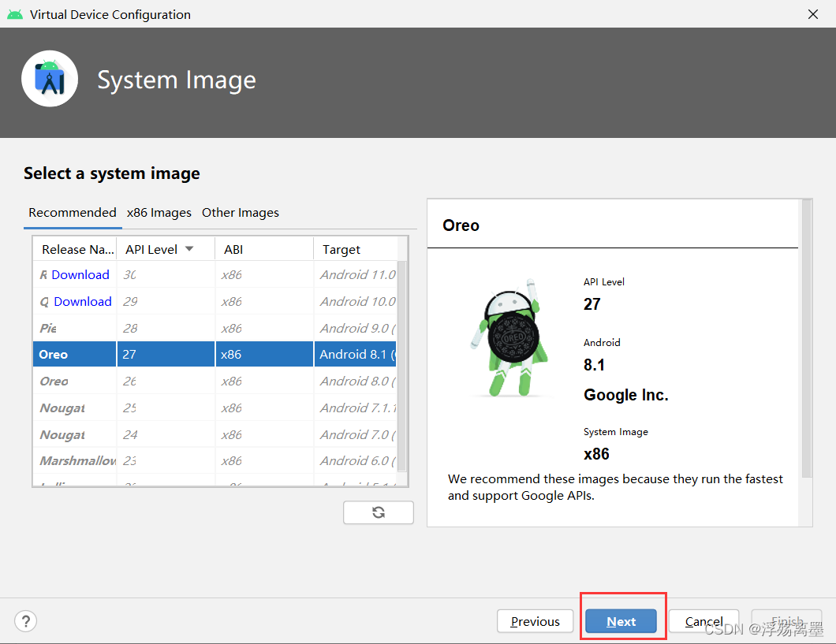Viewport: 836px width, 644px height.
Task: Sort by API Level descending arrow
Action: pos(188,249)
